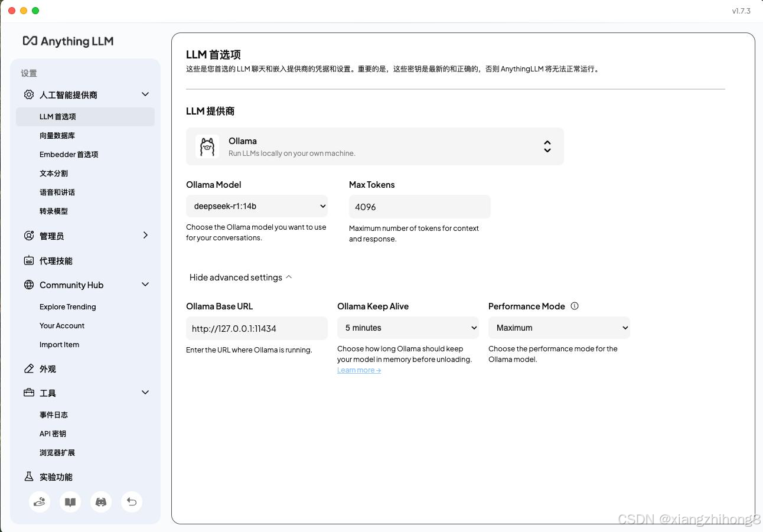Click the Ollama llama logo icon

(207, 146)
